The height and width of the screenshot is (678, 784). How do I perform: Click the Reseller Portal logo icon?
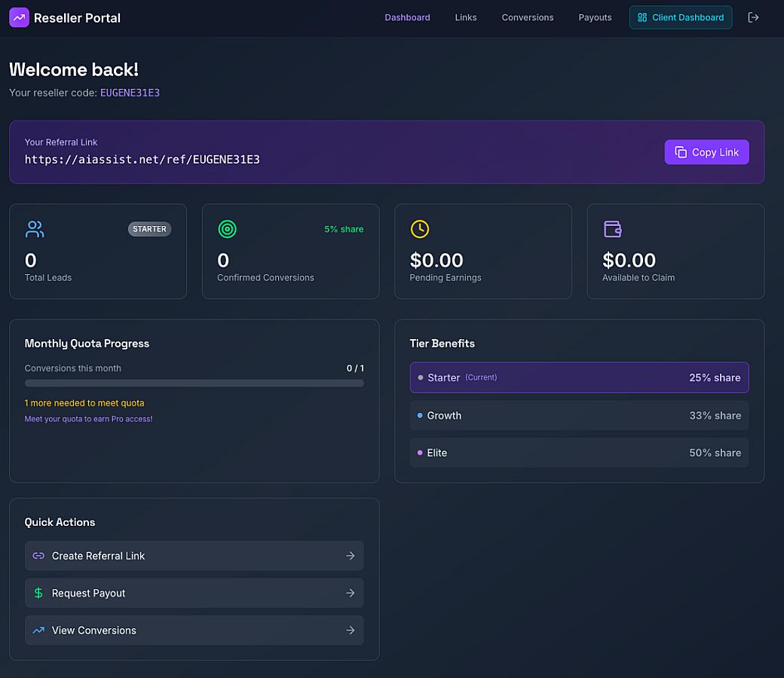pyautogui.click(x=19, y=17)
